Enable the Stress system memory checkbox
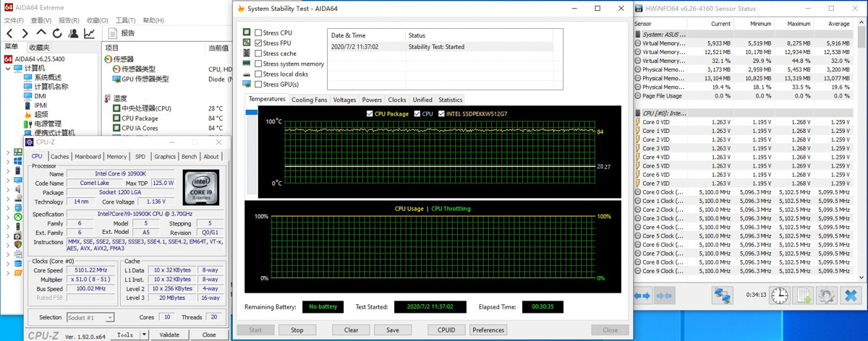This screenshot has height=341, width=868. (x=258, y=64)
